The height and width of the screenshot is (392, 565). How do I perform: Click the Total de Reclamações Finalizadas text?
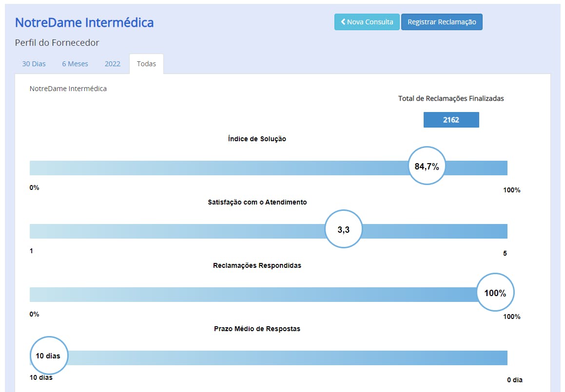pyautogui.click(x=451, y=99)
